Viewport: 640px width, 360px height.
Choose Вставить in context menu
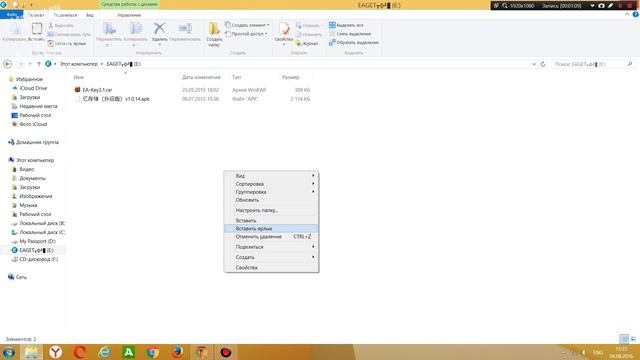coord(271,220)
